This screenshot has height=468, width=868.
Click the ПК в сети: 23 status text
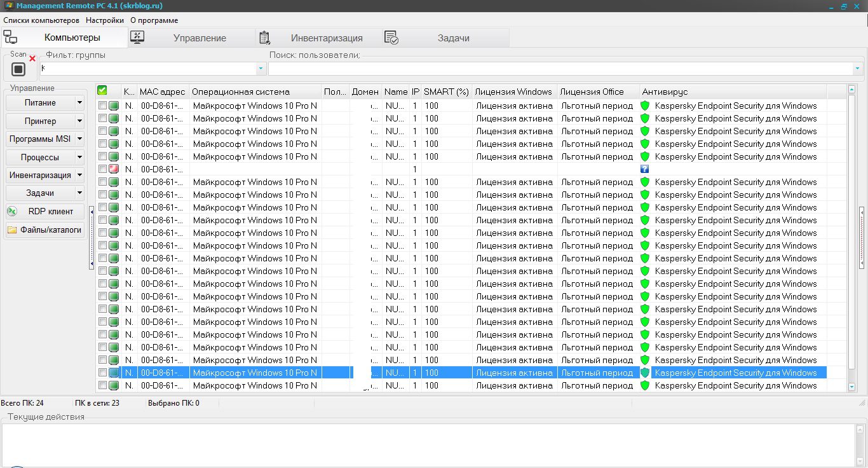pos(97,403)
